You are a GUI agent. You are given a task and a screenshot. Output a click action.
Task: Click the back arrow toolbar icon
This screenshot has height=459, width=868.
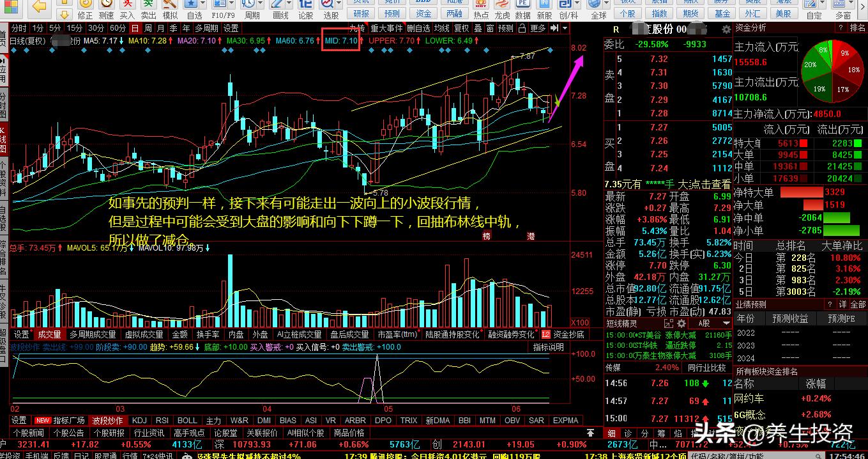point(40,6)
